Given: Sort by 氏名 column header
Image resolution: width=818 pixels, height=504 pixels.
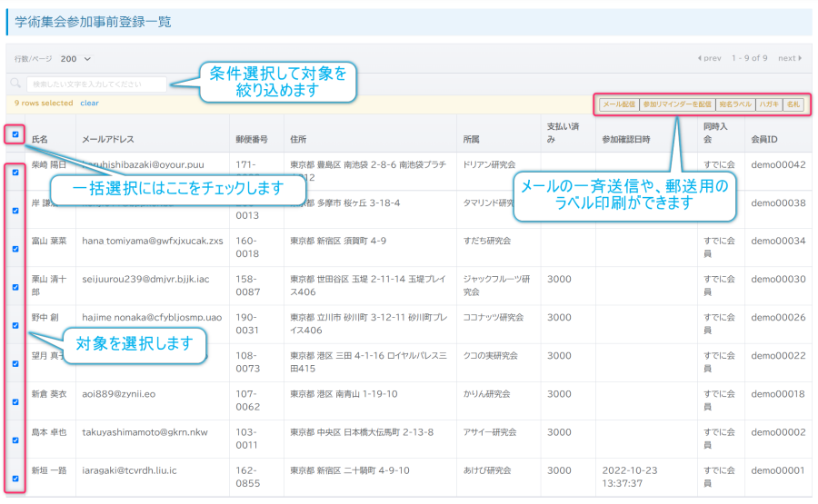Looking at the screenshot, I should click(x=40, y=139).
